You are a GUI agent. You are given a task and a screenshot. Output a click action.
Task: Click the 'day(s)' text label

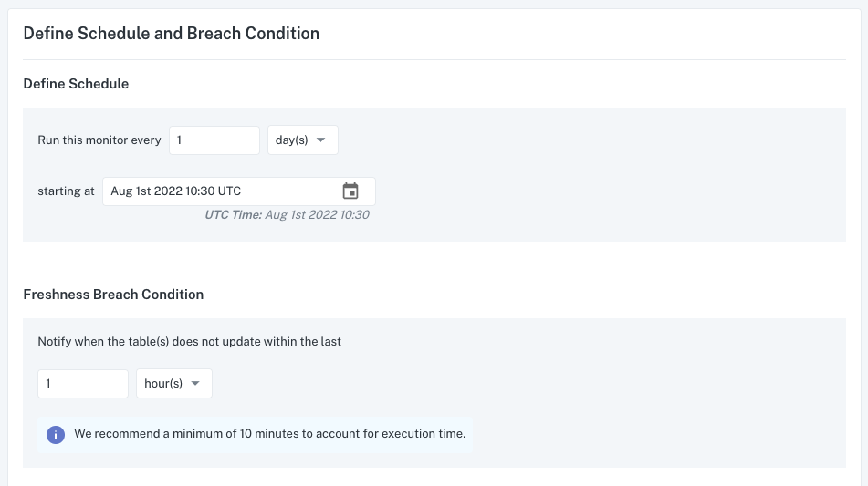click(x=291, y=140)
